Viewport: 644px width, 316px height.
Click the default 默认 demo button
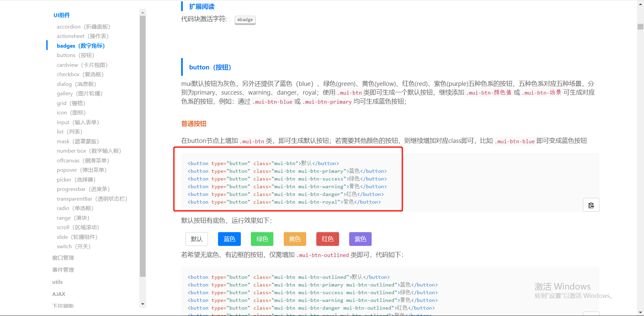tap(197, 239)
